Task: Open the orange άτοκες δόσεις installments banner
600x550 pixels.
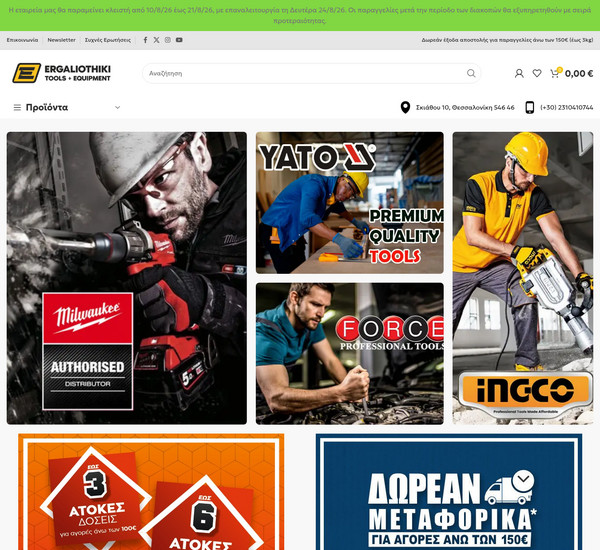Action: tap(151, 492)
